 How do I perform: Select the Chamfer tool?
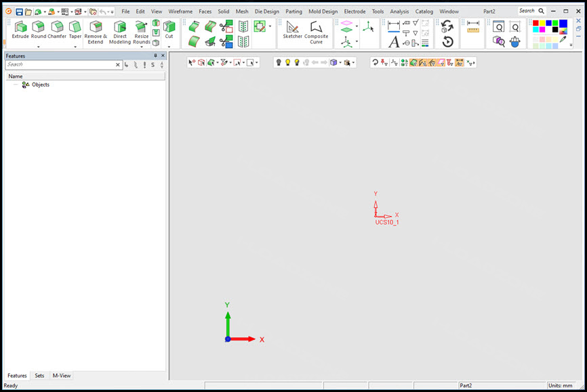pos(57,30)
